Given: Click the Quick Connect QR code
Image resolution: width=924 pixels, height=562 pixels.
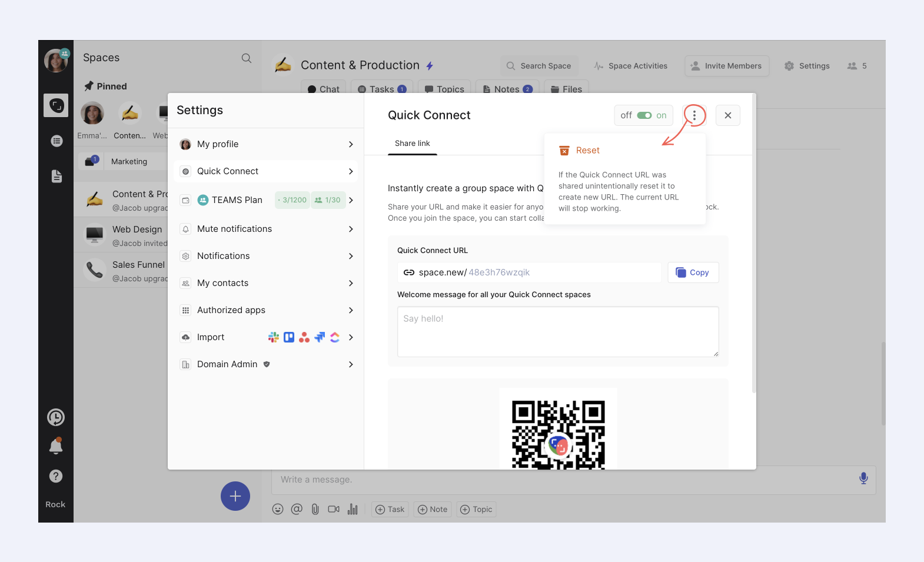Looking at the screenshot, I should (x=558, y=434).
